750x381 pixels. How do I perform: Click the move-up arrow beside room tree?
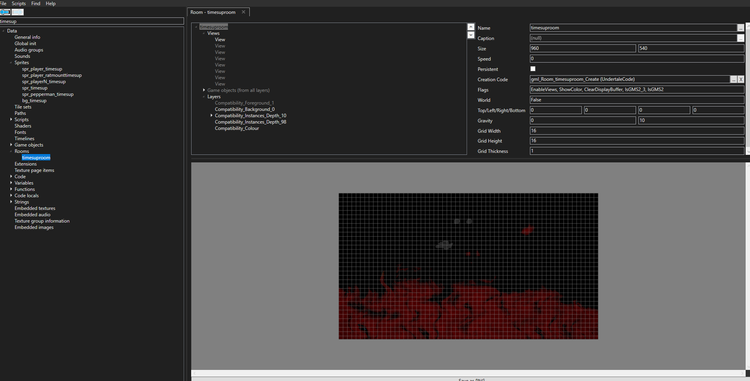(x=471, y=27)
